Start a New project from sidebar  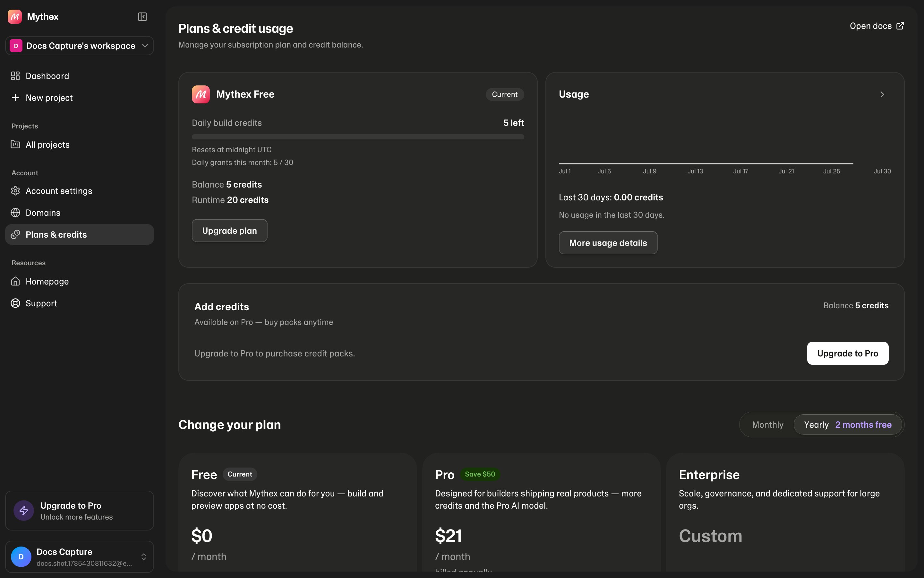click(80, 98)
